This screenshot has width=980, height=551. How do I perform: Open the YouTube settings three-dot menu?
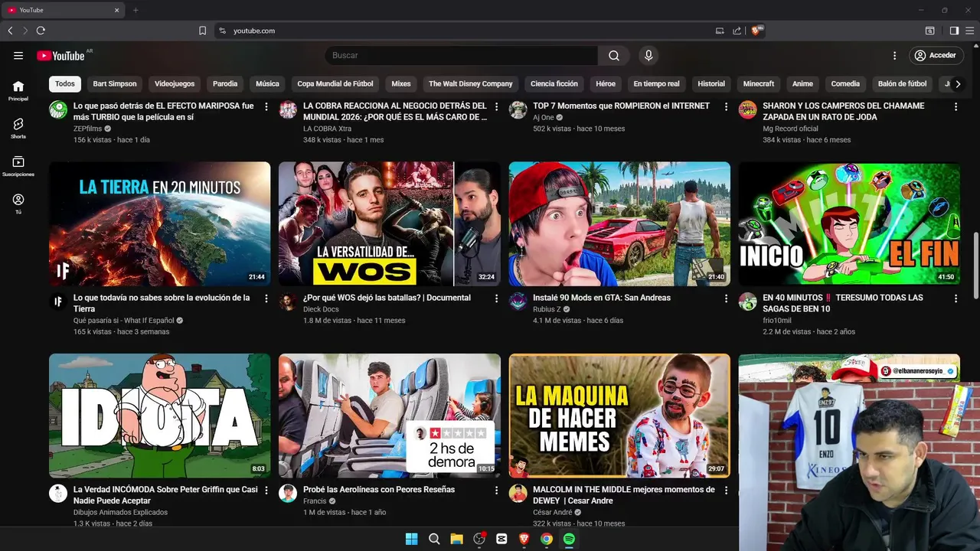(894, 55)
